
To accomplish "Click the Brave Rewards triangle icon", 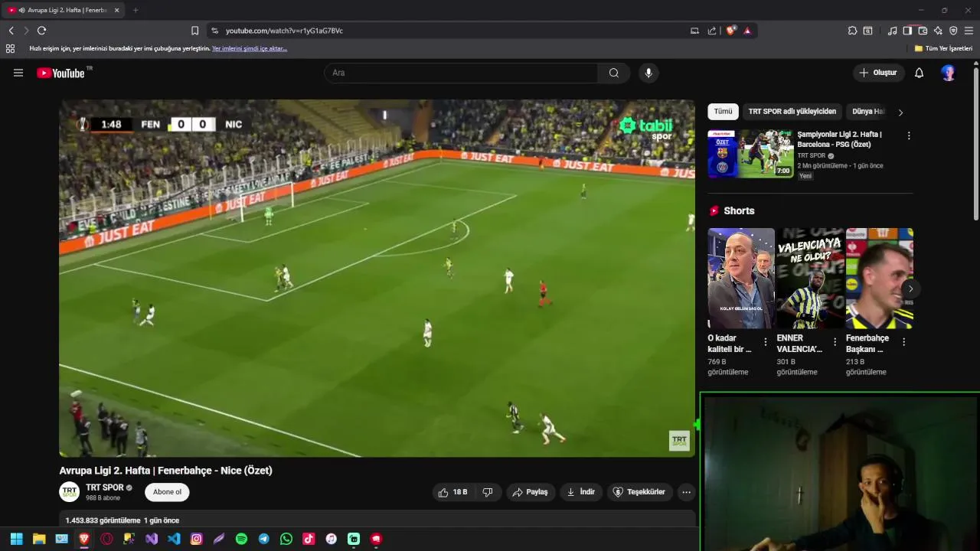I will (x=746, y=31).
